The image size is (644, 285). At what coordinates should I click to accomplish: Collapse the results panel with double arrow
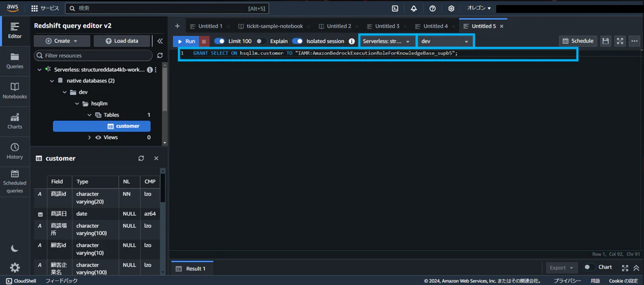[636, 268]
